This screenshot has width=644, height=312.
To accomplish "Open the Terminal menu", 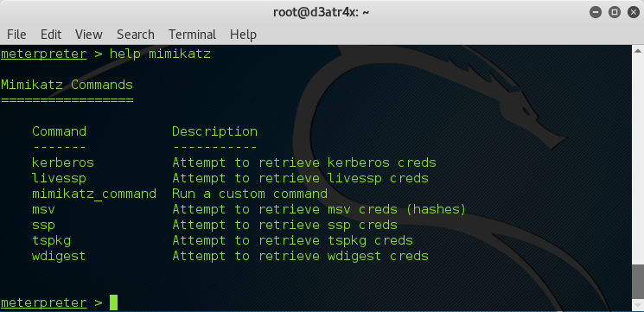I will click(x=192, y=35).
